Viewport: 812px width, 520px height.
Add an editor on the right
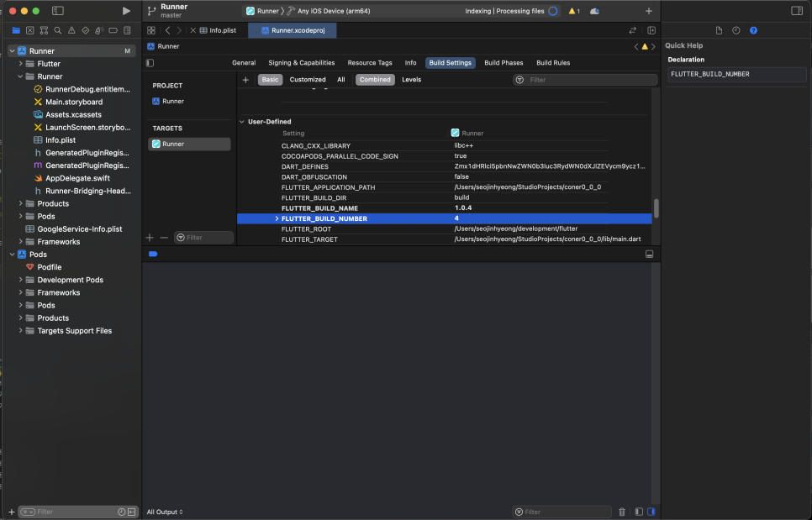(x=651, y=30)
